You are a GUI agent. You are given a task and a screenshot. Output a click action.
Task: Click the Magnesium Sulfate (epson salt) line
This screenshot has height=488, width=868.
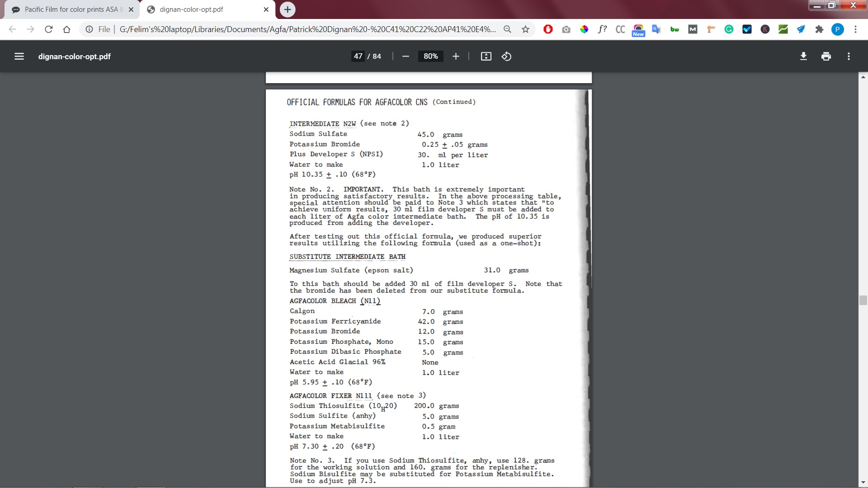[409, 270]
